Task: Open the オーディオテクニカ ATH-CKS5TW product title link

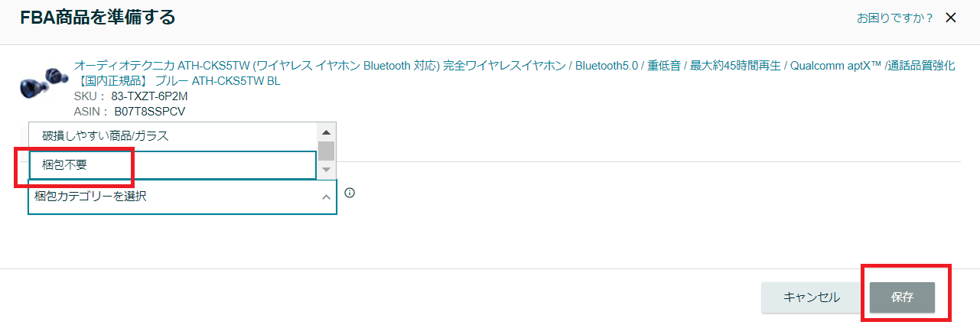Action: click(x=514, y=66)
